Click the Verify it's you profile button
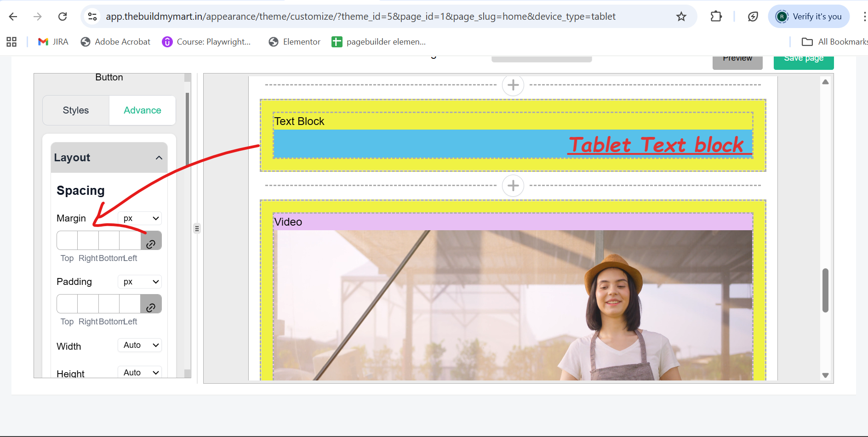This screenshot has width=868, height=437. point(809,17)
